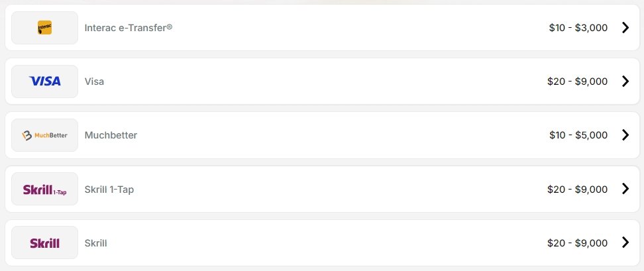Screen dimensions: 644x271
Task: Choose the Skrill text label
Action: click(x=95, y=243)
